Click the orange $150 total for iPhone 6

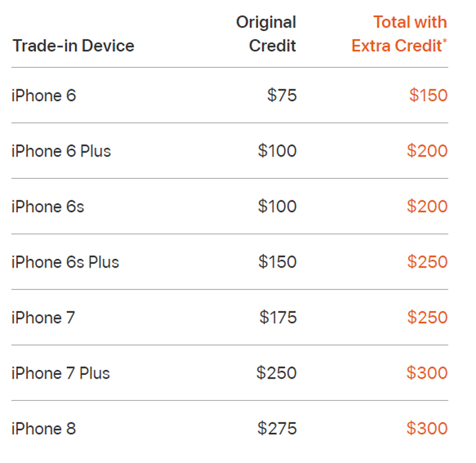pyautogui.click(x=428, y=95)
